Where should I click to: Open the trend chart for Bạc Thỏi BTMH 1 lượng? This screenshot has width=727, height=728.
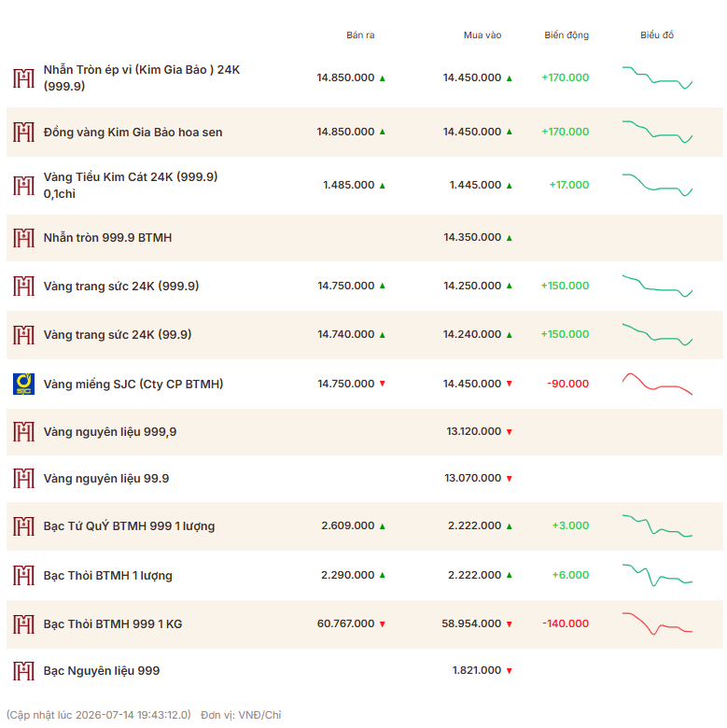click(657, 575)
